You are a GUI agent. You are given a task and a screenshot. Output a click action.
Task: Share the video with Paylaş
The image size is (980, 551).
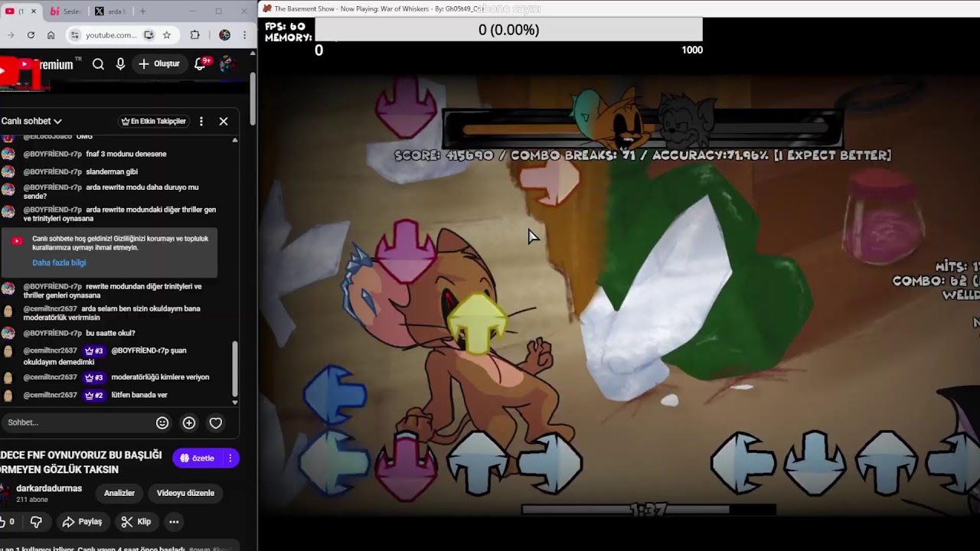coord(82,522)
